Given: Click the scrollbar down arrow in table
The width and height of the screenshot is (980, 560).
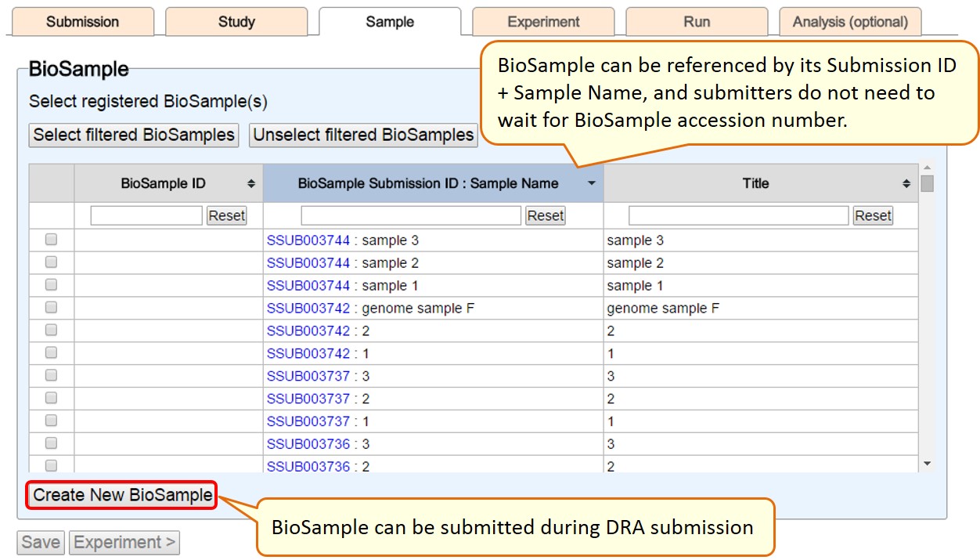Looking at the screenshot, I should [928, 464].
